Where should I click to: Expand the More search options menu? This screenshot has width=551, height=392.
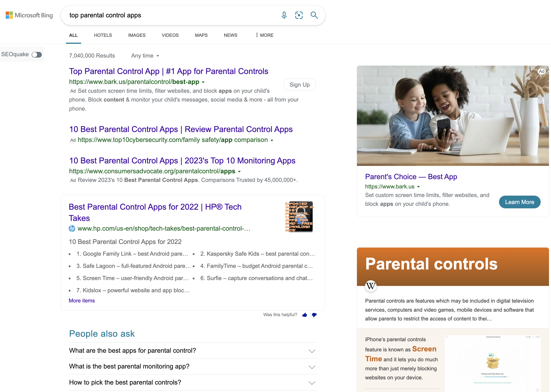[x=264, y=35]
